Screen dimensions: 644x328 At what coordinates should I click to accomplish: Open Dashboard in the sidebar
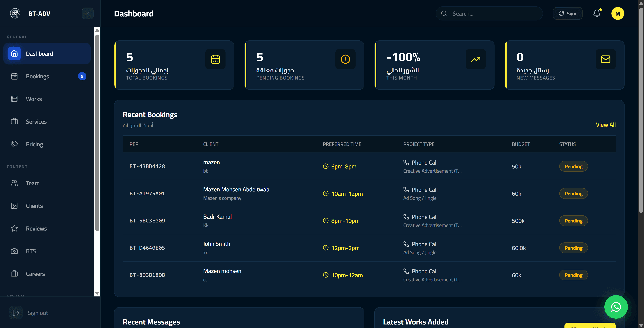point(47,54)
